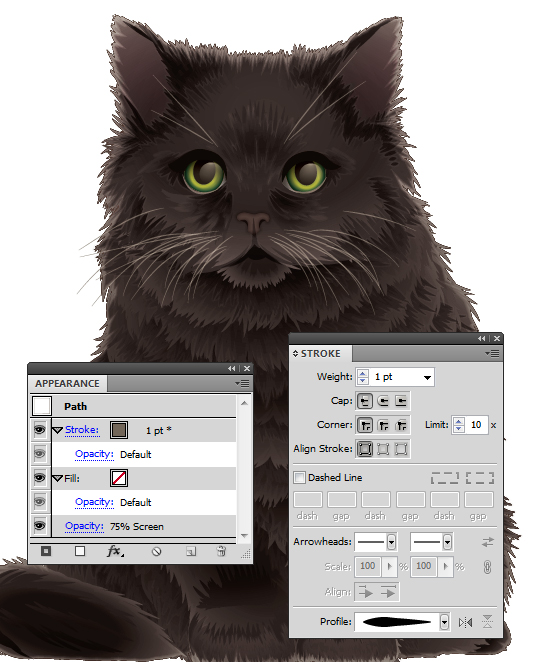The width and height of the screenshot is (534, 662).
Task: Open the second arrowhead Scale arrow
Action: click(445, 567)
